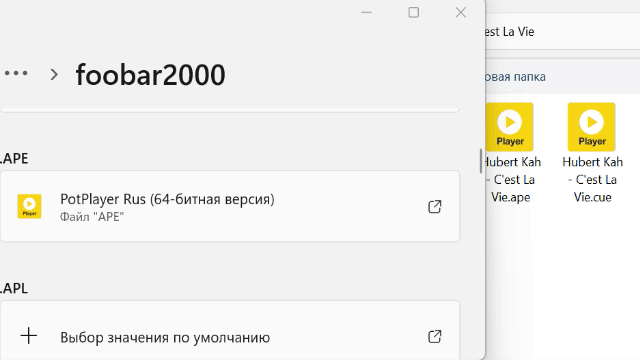The image size is (640, 360).
Task: Choose a default app for the .APL file type
Action: coord(230,331)
